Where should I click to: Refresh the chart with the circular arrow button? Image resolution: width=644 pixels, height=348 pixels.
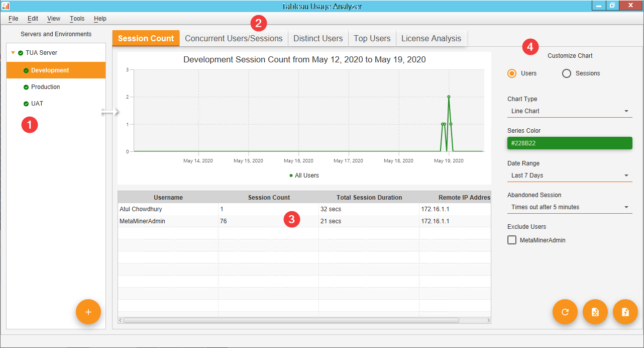tap(565, 312)
